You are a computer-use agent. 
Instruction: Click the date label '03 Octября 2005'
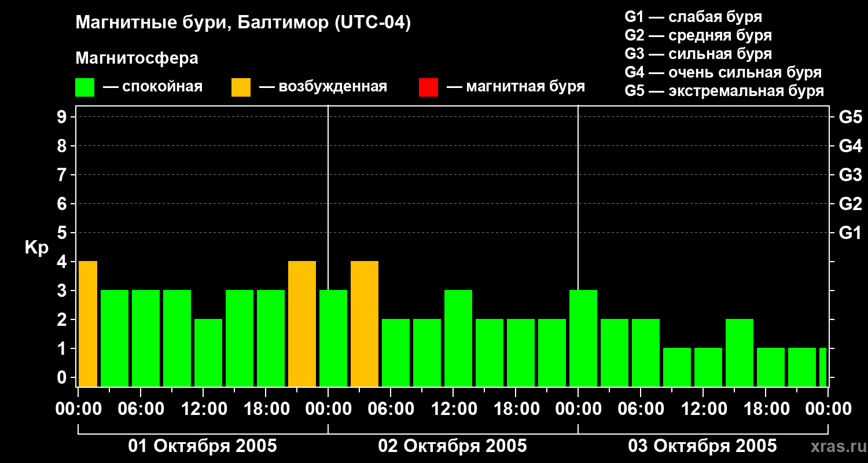(703, 446)
